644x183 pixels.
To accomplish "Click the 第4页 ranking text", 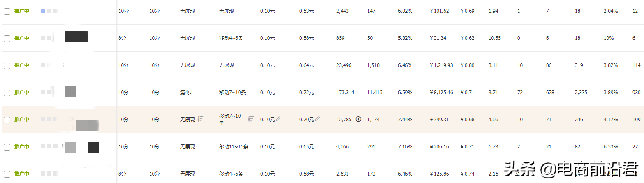I will [x=186, y=93].
